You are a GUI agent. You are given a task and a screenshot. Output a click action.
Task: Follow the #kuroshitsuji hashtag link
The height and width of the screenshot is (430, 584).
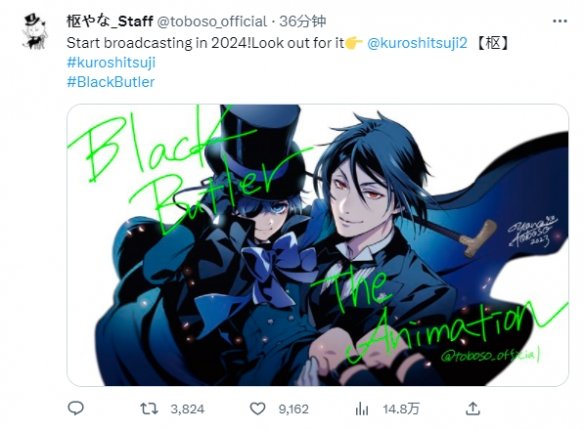tap(111, 63)
